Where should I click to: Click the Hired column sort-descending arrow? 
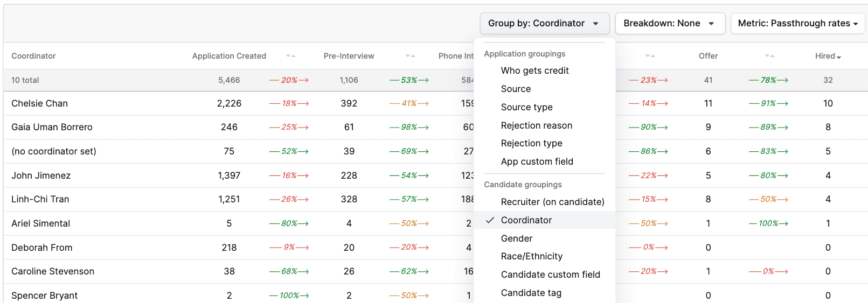click(x=839, y=57)
